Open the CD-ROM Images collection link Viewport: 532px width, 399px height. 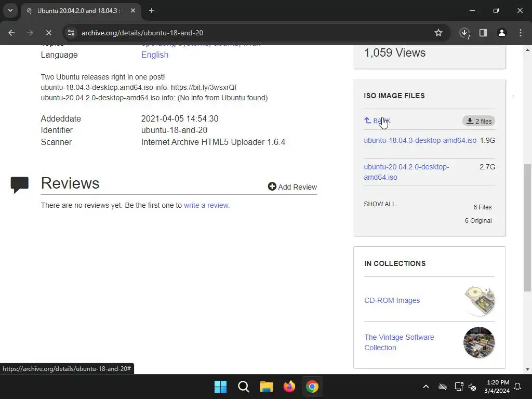392,300
